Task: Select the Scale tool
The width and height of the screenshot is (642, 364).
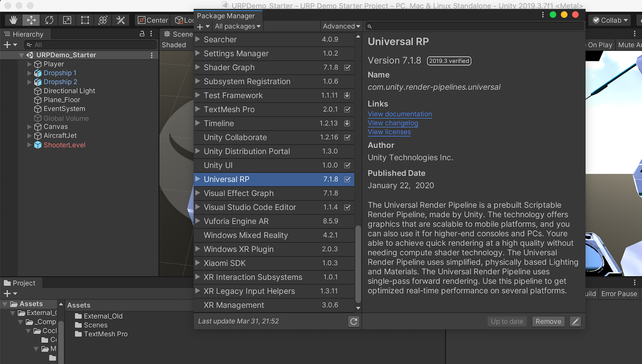Action: (67, 20)
